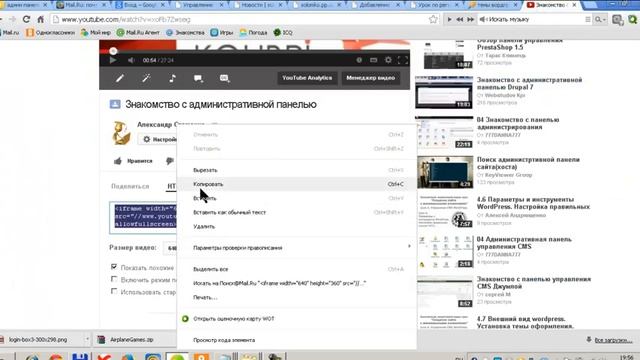Toggle the Показать похожие checkbox
Image resolution: width=640 pixels, height=360 pixels.
point(114,267)
